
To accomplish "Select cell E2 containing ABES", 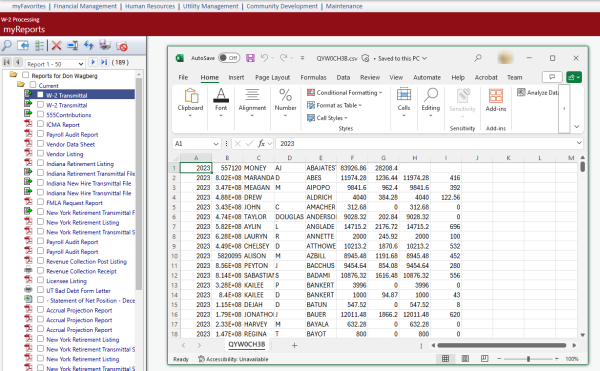I will (321, 178).
